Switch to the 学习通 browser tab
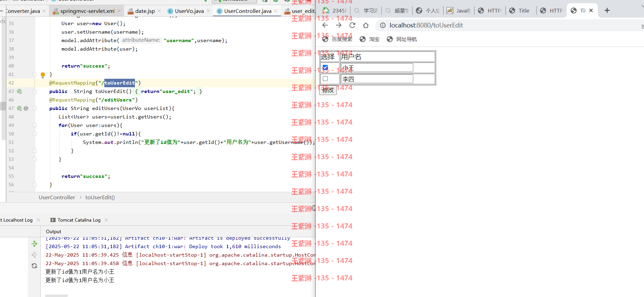Viewport: 644px width, 297px height. tap(366, 11)
